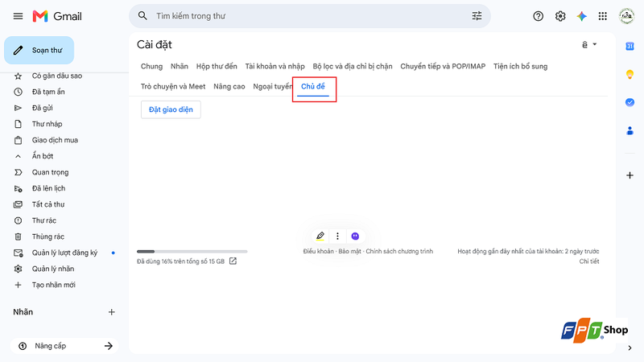Screen dimensions: 644x362
Task: Open Quản lý lượt đăng ký
Action: click(64, 253)
